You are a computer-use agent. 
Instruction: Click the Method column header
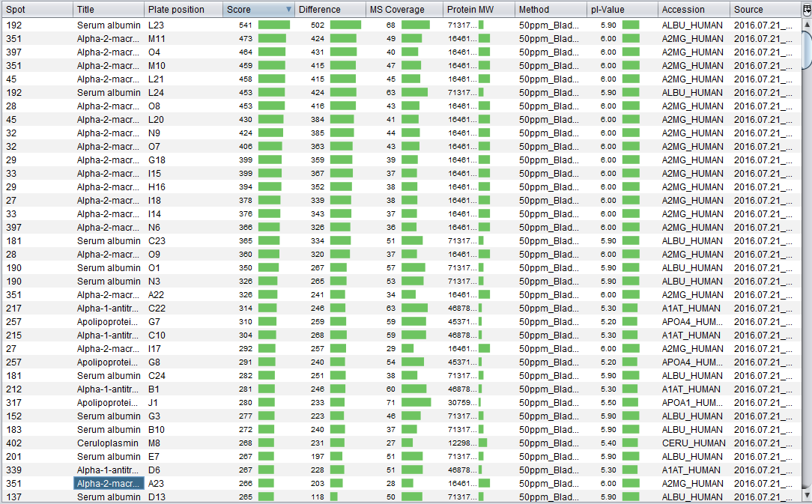click(551, 10)
